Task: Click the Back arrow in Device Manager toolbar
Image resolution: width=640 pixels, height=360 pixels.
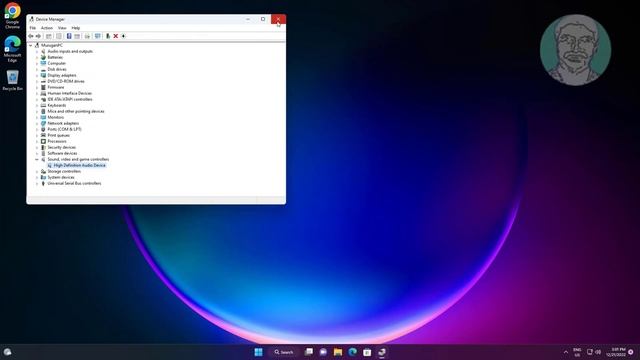Action: point(31,36)
